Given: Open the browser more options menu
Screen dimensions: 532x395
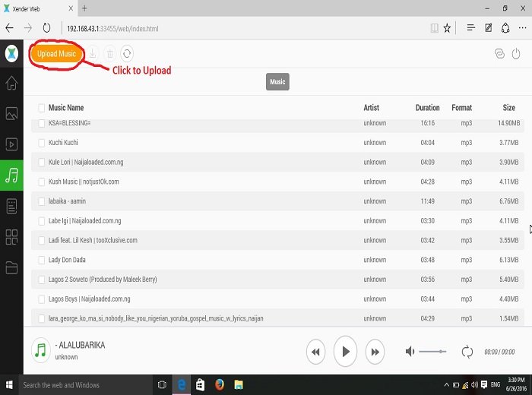Looking at the screenshot, I should tap(523, 28).
